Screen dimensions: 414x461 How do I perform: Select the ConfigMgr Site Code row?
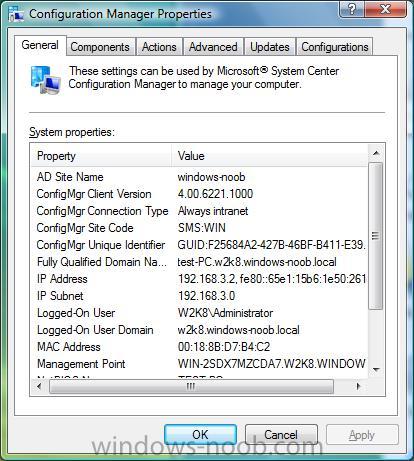[199, 228]
